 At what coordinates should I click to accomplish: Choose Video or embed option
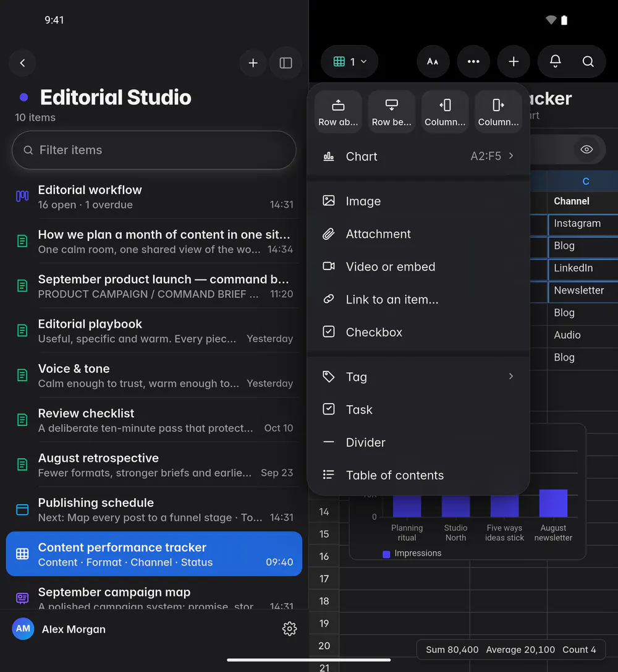(418, 266)
